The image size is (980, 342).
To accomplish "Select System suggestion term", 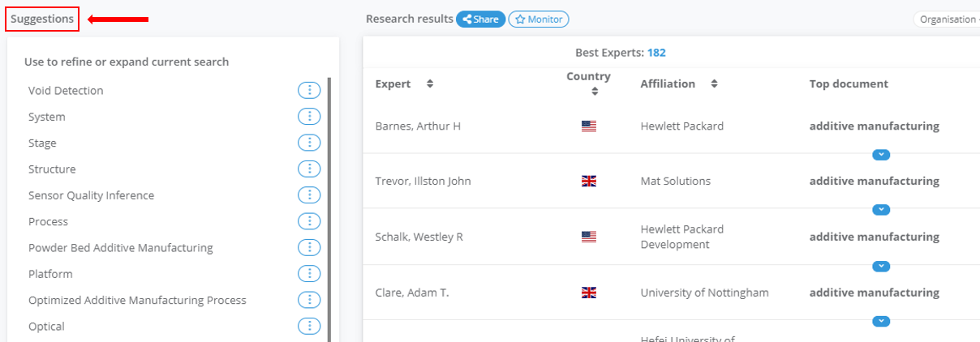I will click(x=47, y=117).
